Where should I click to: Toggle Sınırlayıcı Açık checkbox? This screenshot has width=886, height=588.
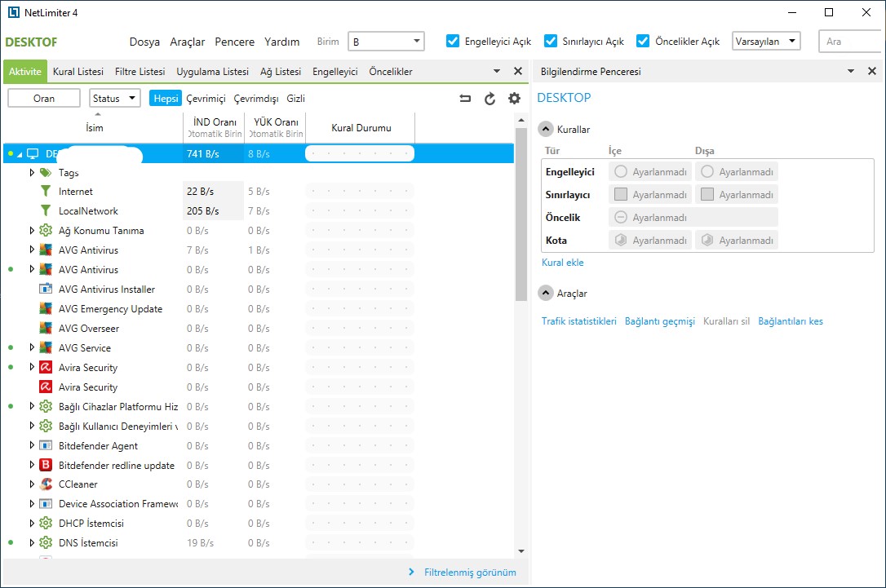551,41
